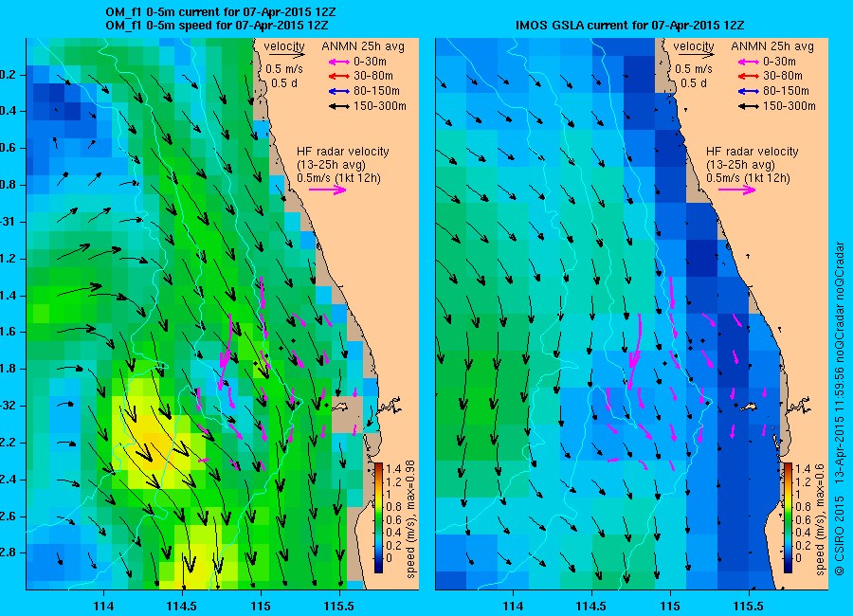Click '0.5 d' under velocity in GSLA panel
Viewport: 853px width, 616px height.
tap(694, 83)
